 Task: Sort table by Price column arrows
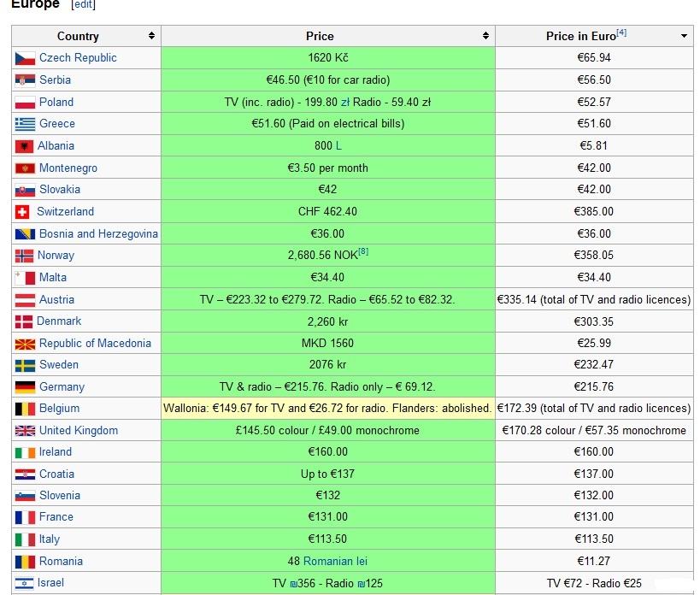point(485,36)
